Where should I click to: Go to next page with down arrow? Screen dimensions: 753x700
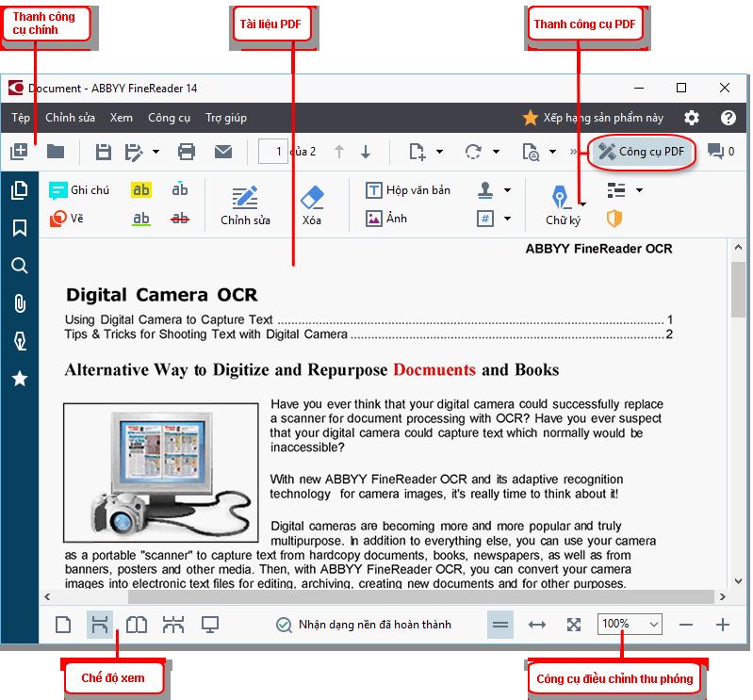point(366,152)
